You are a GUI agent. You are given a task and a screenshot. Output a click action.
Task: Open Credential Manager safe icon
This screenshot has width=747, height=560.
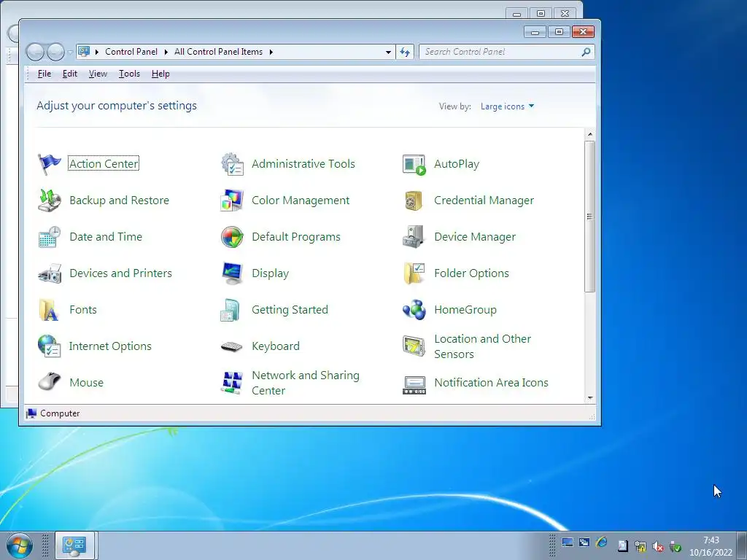point(414,201)
